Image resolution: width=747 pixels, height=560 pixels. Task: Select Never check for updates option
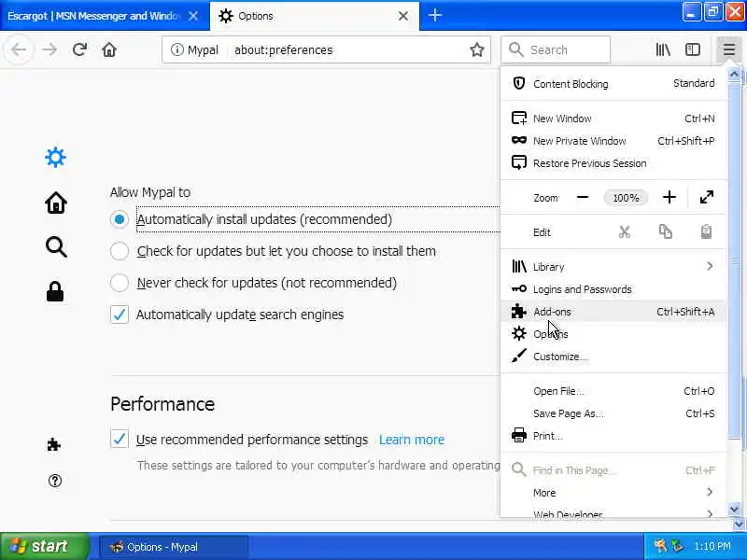120,283
